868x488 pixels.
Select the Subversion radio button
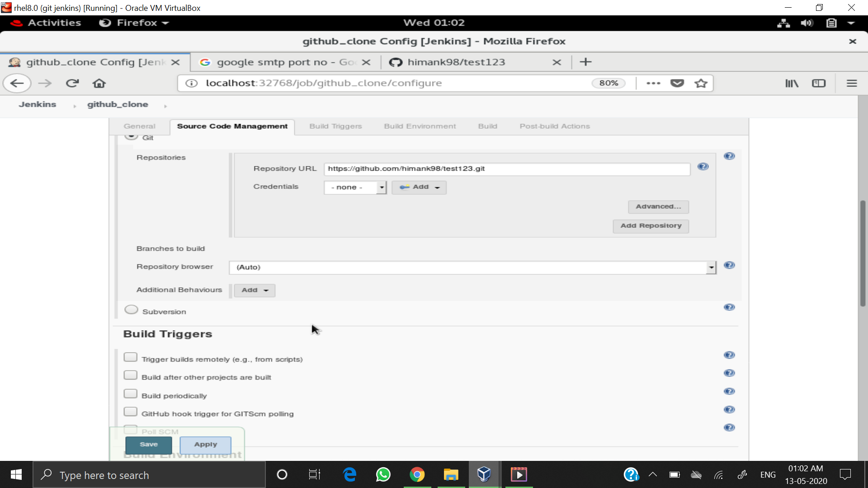[131, 309]
